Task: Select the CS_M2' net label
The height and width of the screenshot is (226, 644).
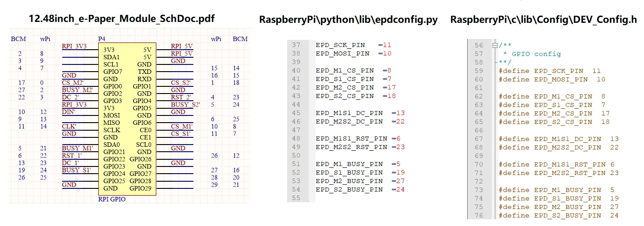Action: [x=72, y=82]
